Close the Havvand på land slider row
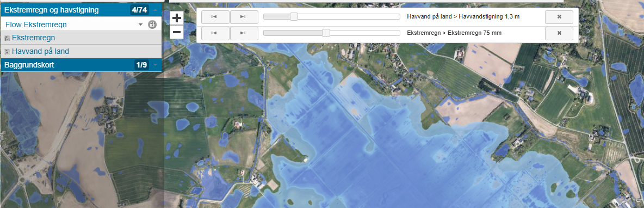Viewport: 644px width, 208px height. pyautogui.click(x=559, y=17)
